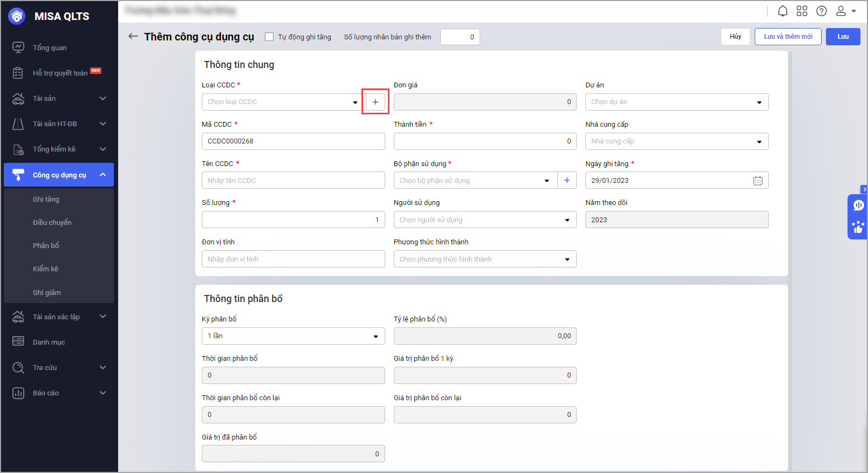Open calendar picker for Ngày ghi tăng
The image size is (868, 473).
(x=758, y=181)
